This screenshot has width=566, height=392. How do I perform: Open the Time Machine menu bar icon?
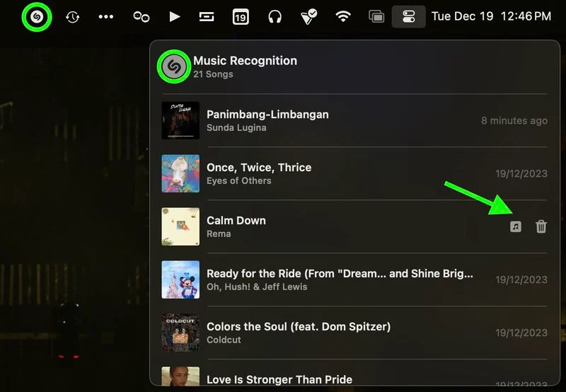click(73, 16)
